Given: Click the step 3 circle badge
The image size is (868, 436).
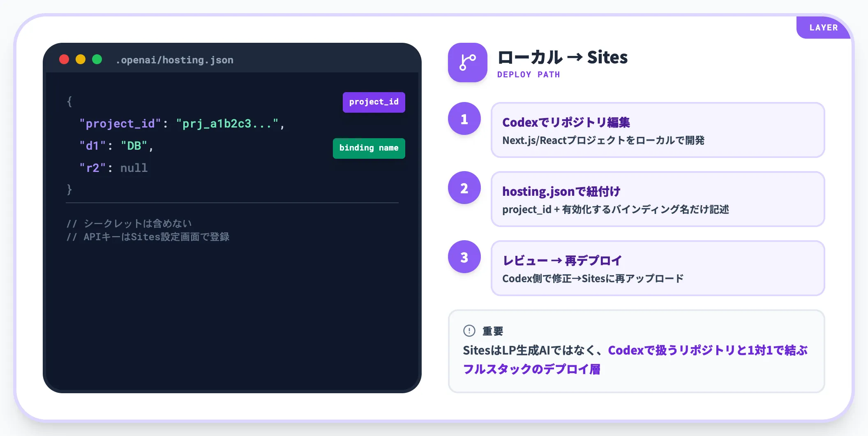Looking at the screenshot, I should point(464,257).
